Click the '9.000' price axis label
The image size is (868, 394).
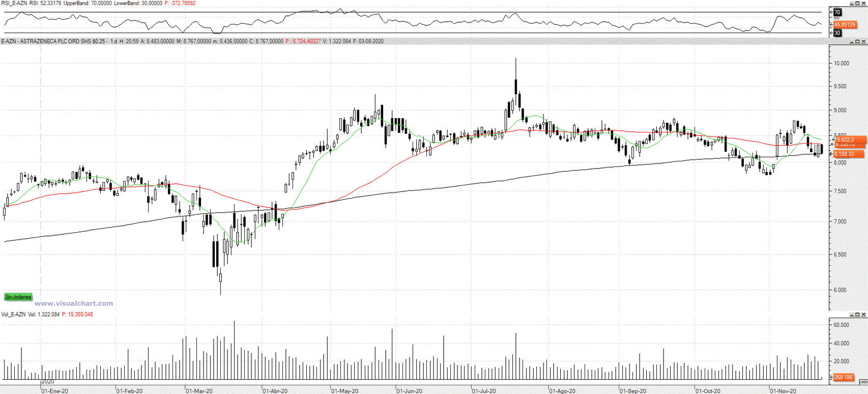841,110
